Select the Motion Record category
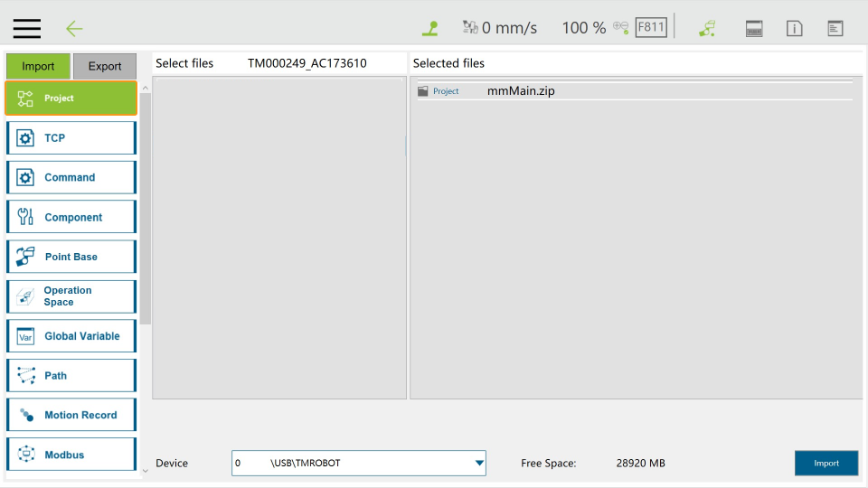The image size is (868, 488). 71,415
